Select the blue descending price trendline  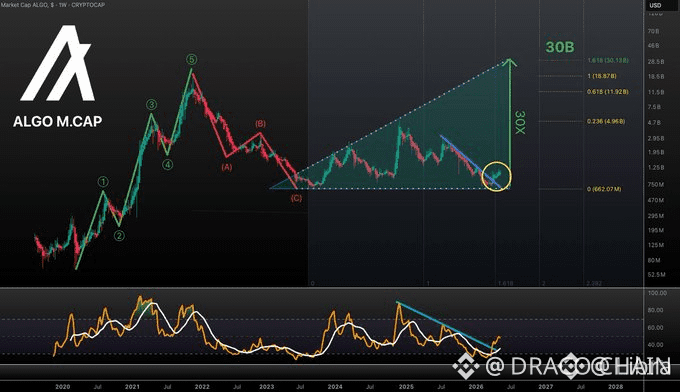[471, 162]
